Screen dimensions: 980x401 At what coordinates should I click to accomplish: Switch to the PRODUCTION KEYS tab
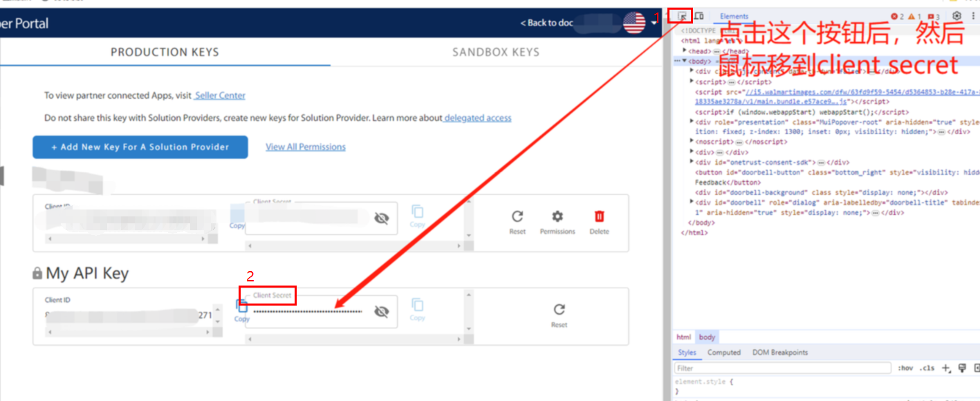[x=165, y=52]
